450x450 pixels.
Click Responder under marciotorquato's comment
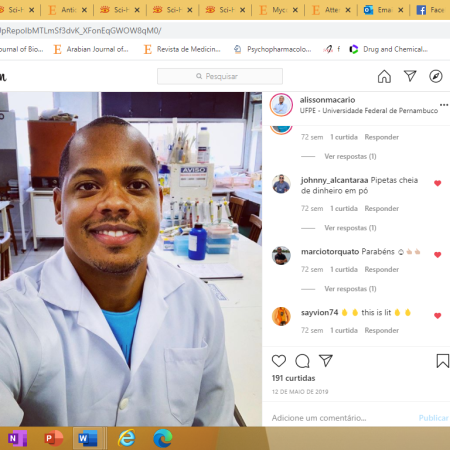click(382, 269)
